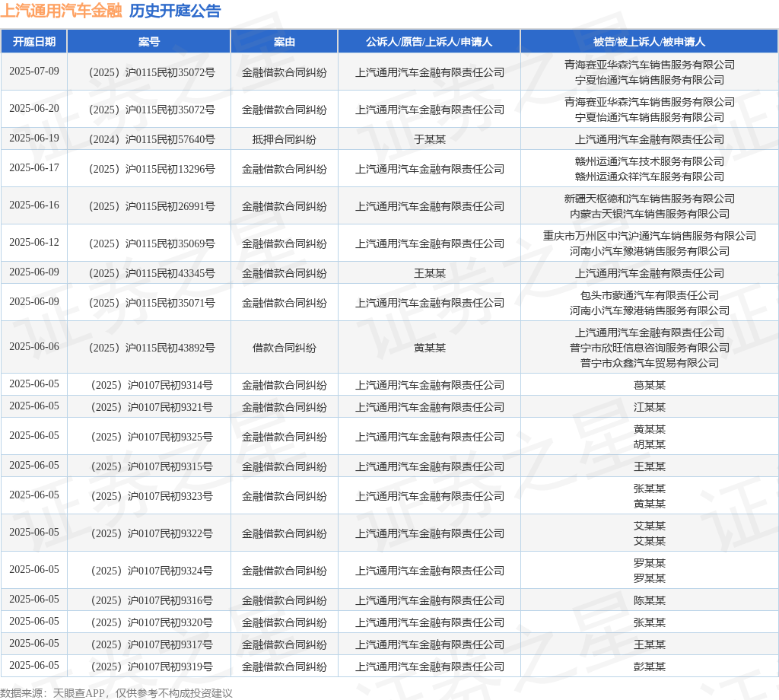Select the date 2025-07-09
The height and width of the screenshot is (700, 779).
point(33,71)
